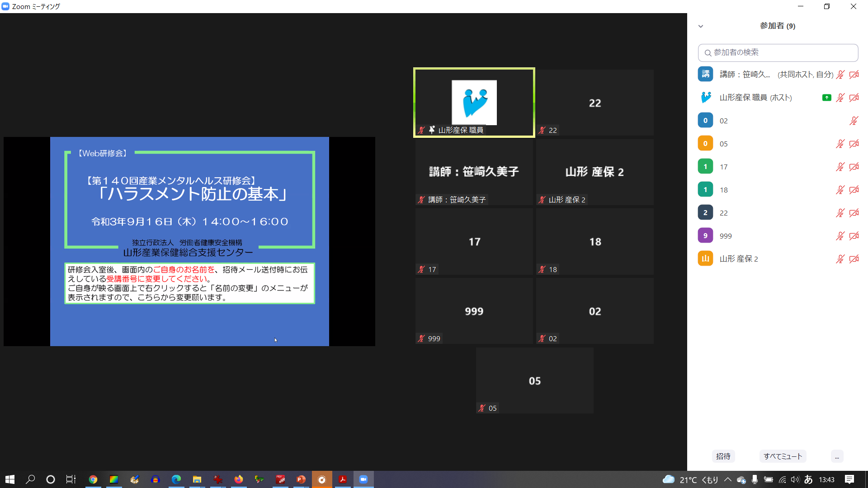This screenshot has height=488, width=868.
Task: Click the camera-off icon for 山形産保 職員
Action: coord(854,98)
